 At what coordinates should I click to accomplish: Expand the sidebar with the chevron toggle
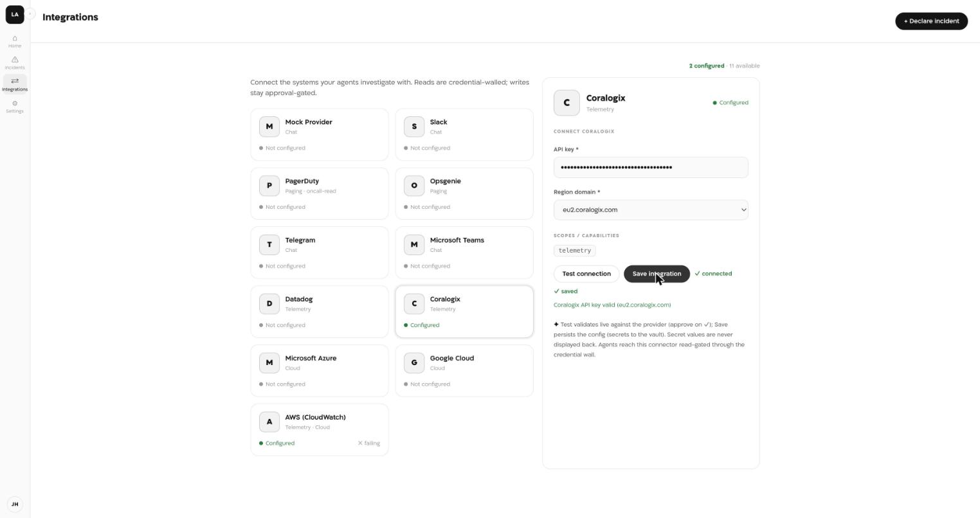tap(30, 13)
